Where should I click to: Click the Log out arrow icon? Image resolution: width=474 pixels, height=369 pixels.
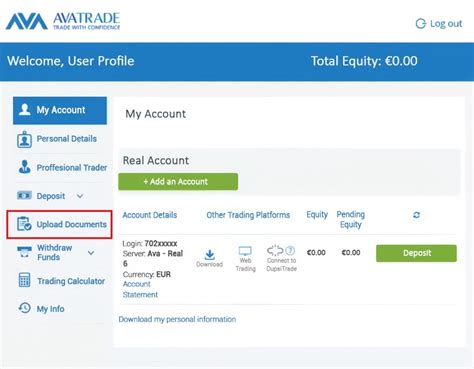421,23
